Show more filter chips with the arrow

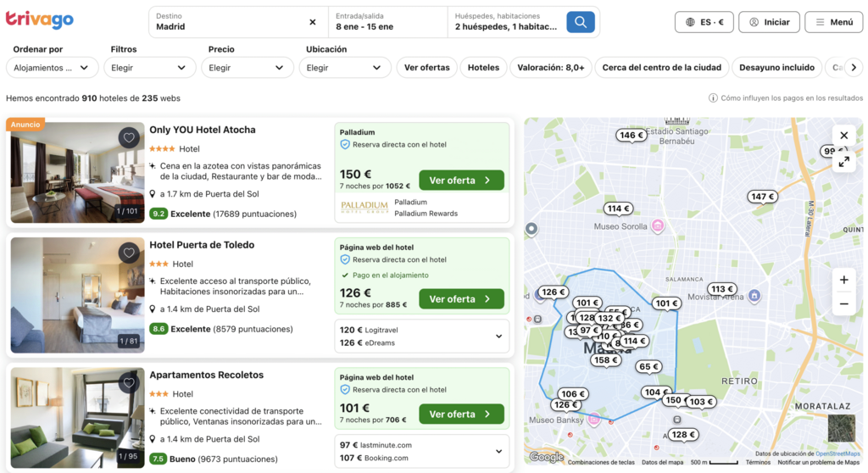pos(854,68)
